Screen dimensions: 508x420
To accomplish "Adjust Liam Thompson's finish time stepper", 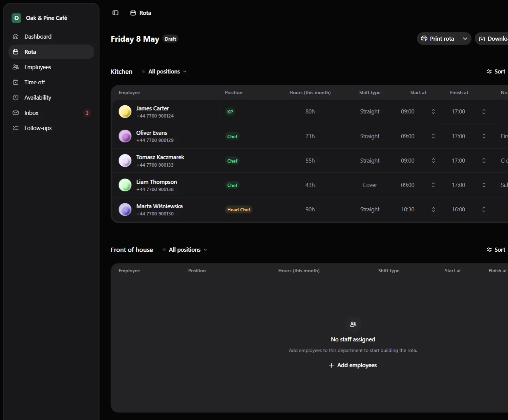I will 484,185.
